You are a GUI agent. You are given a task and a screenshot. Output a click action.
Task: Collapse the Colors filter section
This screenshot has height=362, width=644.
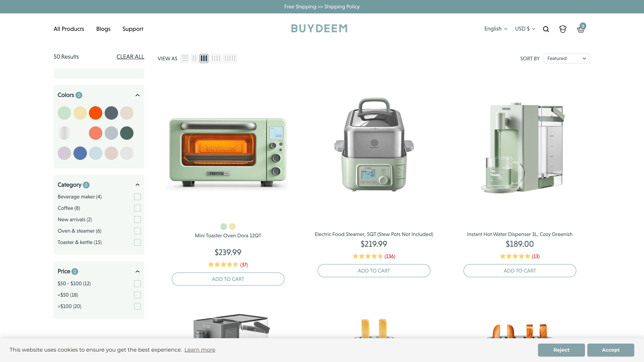click(x=137, y=95)
